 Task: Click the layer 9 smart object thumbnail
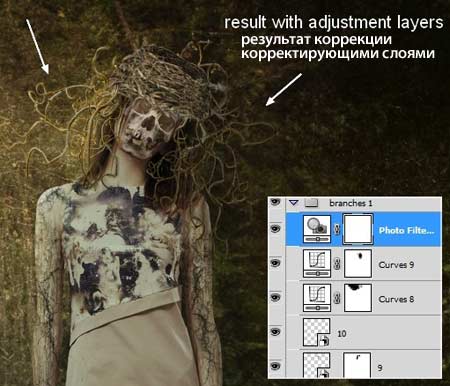coord(317,366)
